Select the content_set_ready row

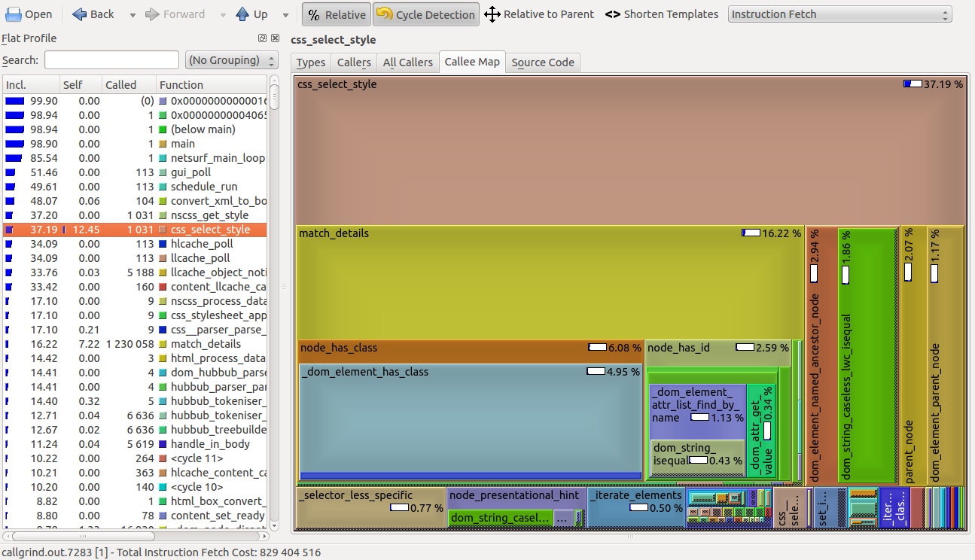tap(135, 516)
